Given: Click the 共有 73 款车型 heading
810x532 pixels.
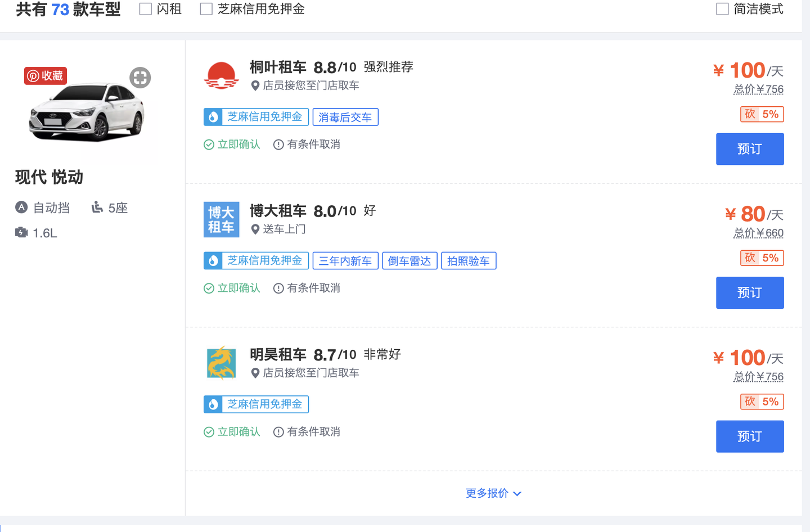Looking at the screenshot, I should [68, 9].
